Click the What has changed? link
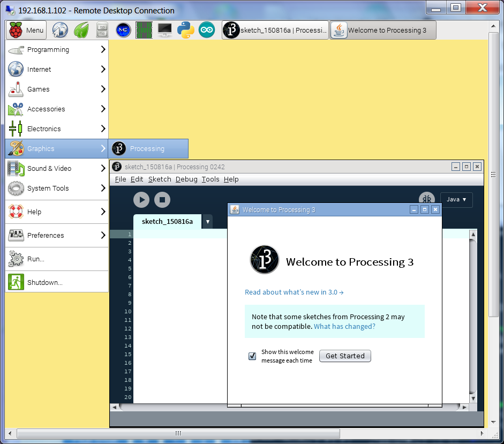Viewport: 504px width, 444px height. pyautogui.click(x=344, y=326)
